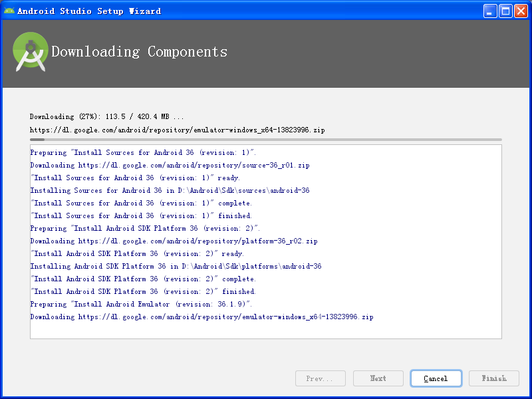The height and width of the screenshot is (399, 532).
Task: Click 'Preparing "Install Android Emulator' log line
Action: click(x=141, y=305)
